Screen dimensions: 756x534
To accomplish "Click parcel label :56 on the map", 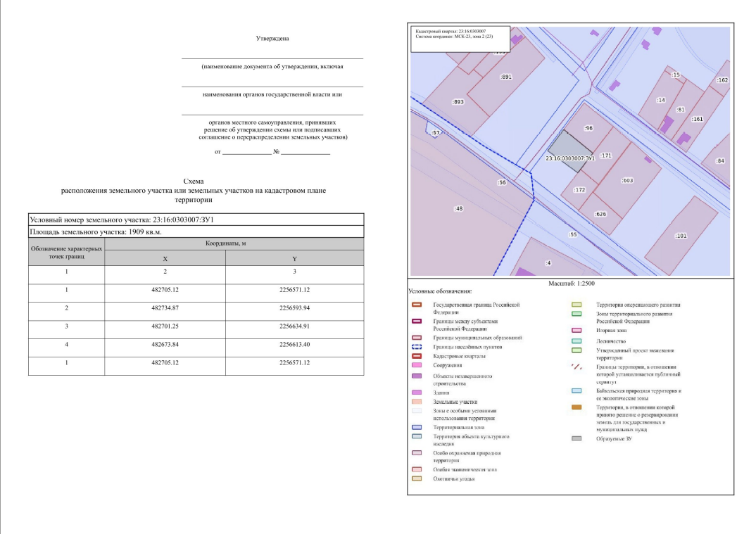I will click(x=501, y=183).
